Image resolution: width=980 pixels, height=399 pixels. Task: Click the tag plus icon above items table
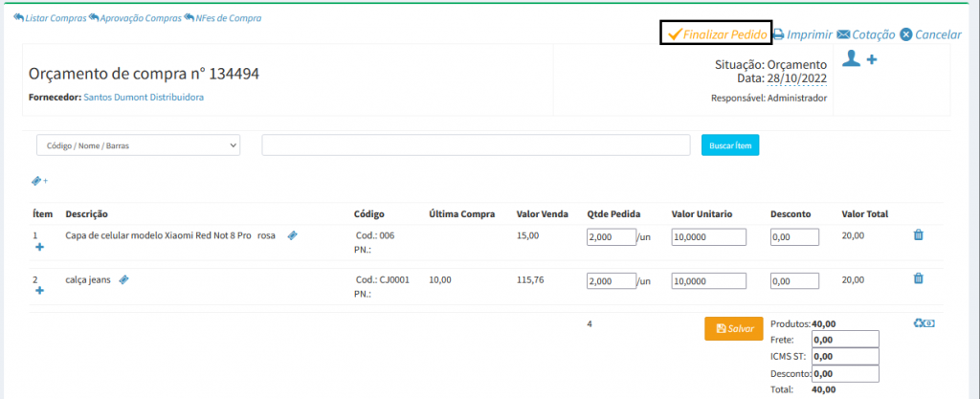coord(39,181)
